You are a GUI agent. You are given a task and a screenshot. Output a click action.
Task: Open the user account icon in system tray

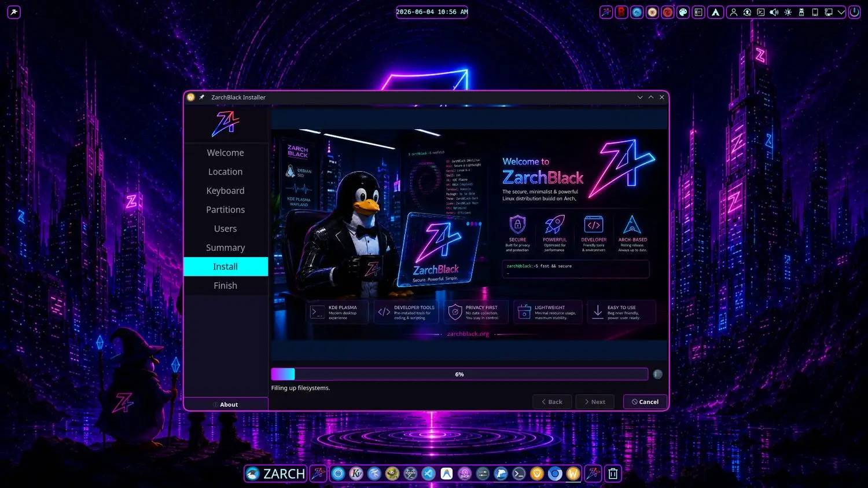point(734,12)
